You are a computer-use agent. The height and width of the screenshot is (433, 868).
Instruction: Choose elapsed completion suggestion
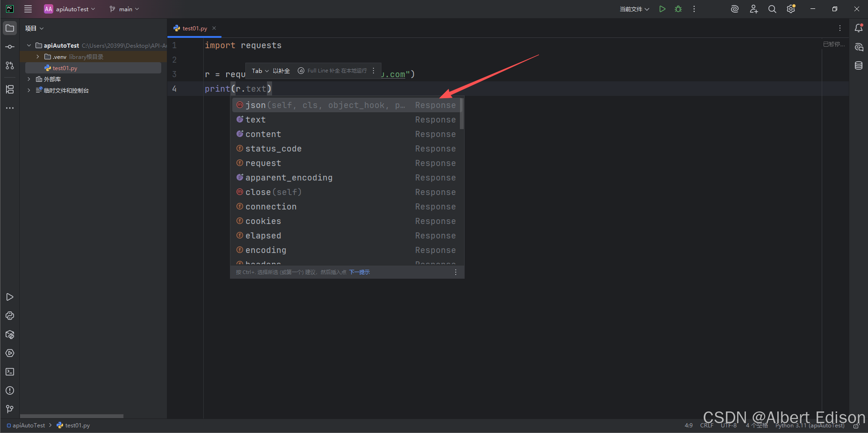346,236
